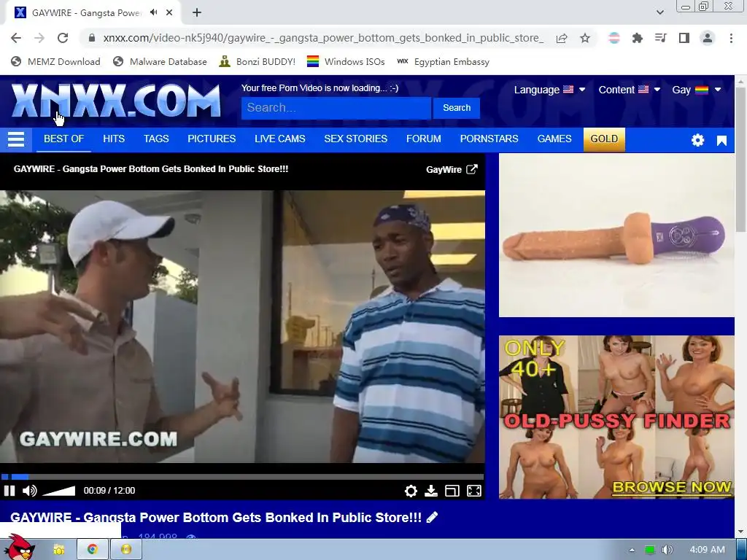747x560 pixels.
Task: Click the blue Search button
Action: coord(457,108)
